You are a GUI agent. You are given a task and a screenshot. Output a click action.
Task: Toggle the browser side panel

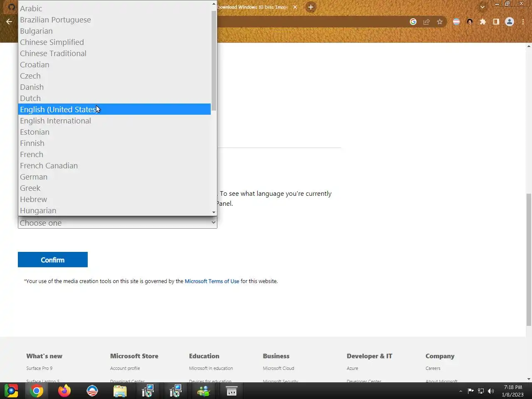coord(496,22)
